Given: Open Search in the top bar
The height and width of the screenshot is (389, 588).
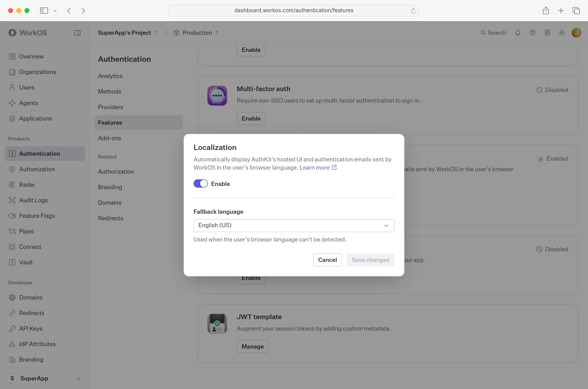Looking at the screenshot, I should coord(493,33).
